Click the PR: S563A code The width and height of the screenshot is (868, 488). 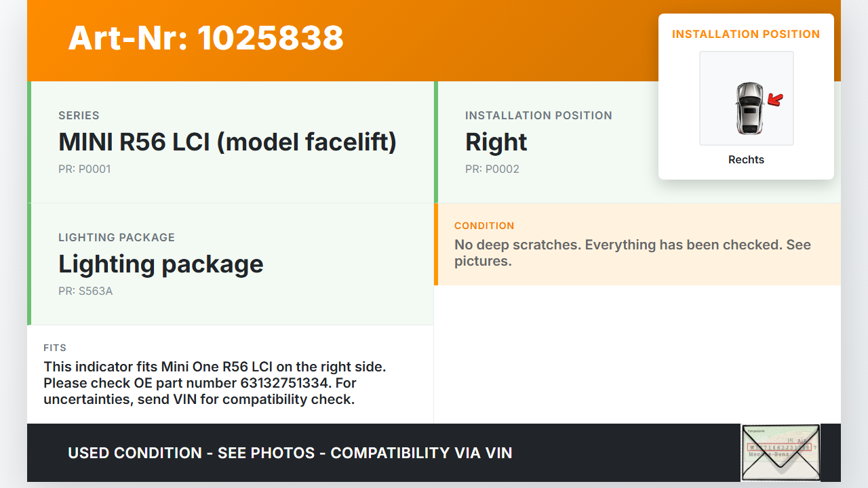click(85, 291)
